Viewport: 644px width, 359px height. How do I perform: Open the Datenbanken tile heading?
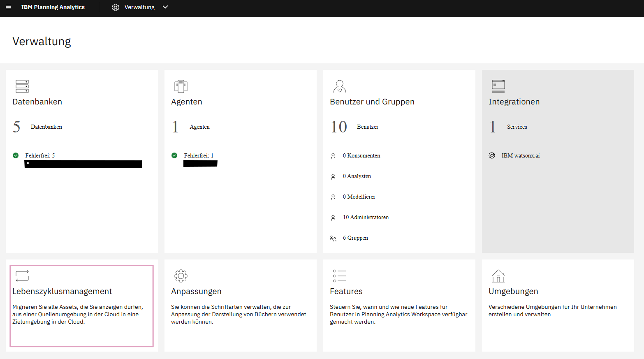click(37, 102)
